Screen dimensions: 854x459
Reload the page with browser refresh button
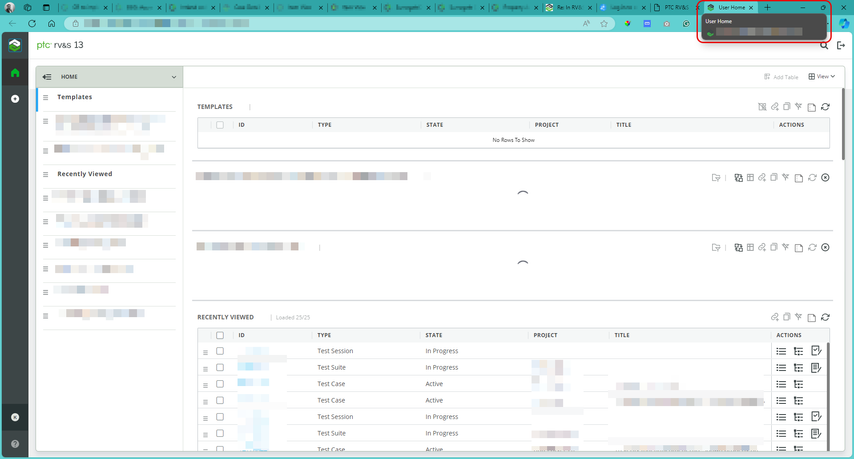(32, 23)
